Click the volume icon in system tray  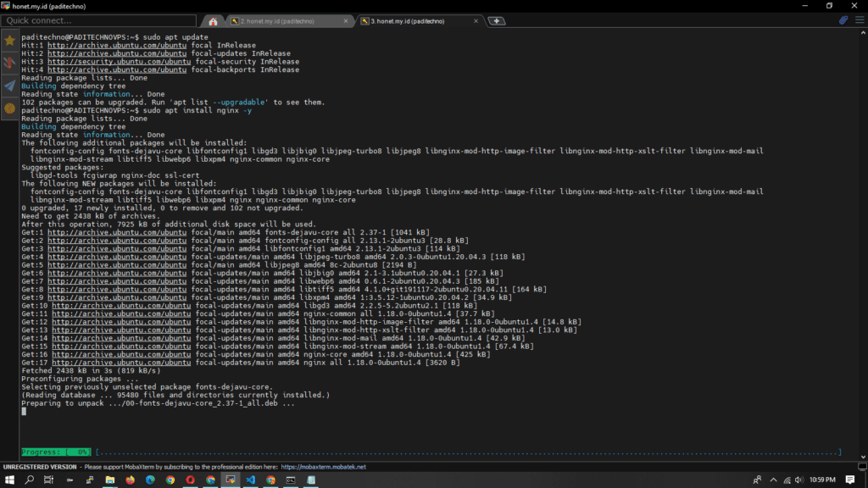click(x=799, y=480)
